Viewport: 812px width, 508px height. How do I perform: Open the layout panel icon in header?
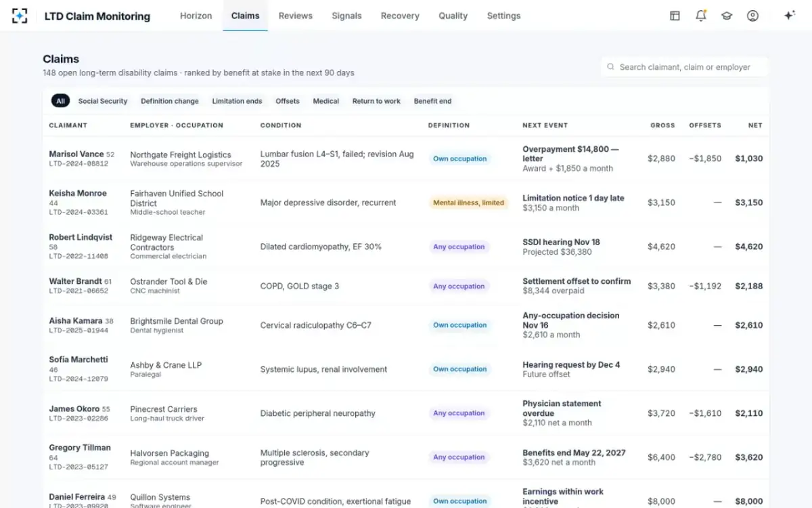(x=675, y=16)
